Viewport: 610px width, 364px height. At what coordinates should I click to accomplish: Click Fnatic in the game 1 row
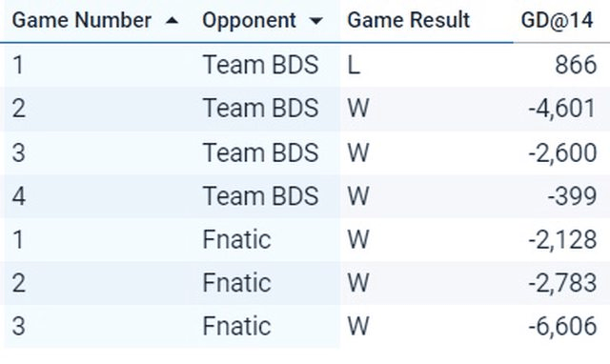[x=236, y=239]
